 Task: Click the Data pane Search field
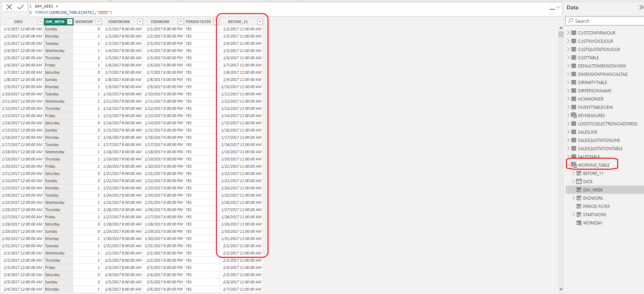(x=604, y=21)
